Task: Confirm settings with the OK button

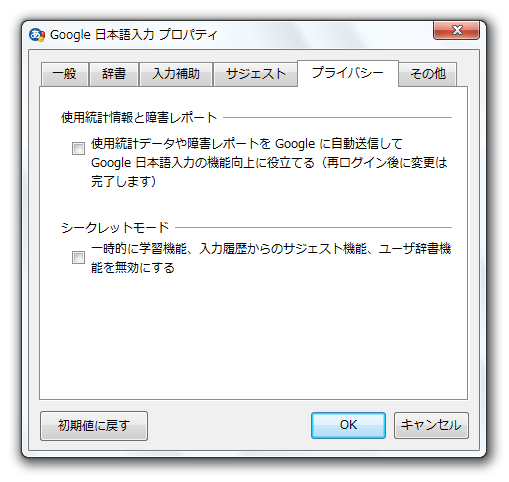Action: click(x=348, y=425)
